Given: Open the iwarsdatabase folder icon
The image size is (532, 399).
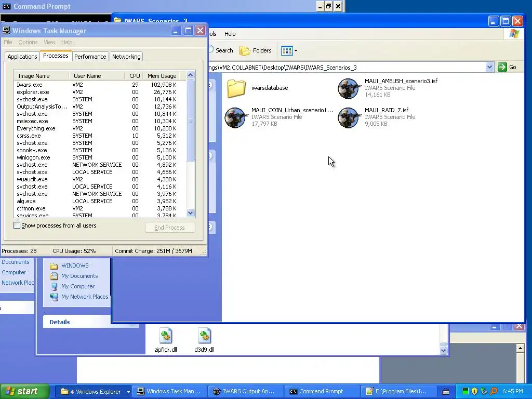Looking at the screenshot, I should pyautogui.click(x=236, y=88).
